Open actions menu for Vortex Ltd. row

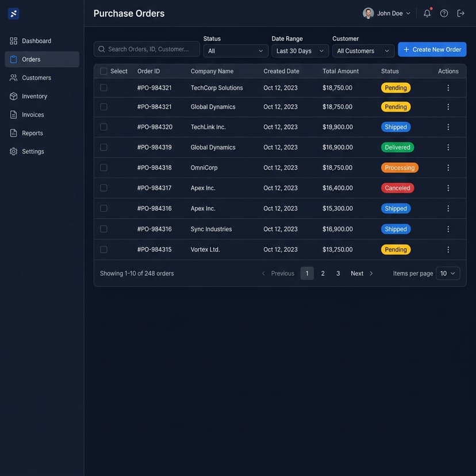click(448, 249)
